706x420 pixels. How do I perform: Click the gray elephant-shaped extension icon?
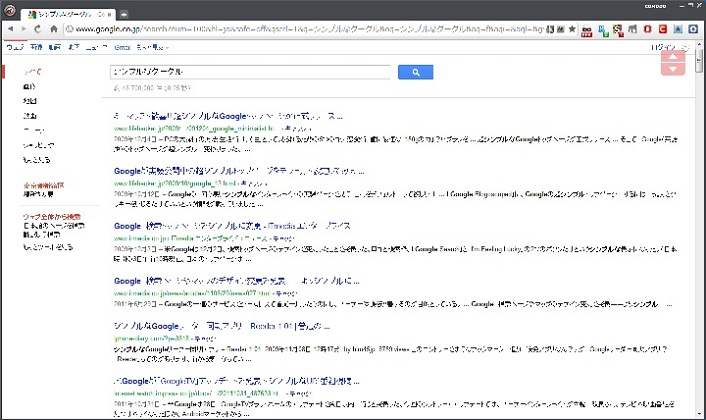click(633, 29)
